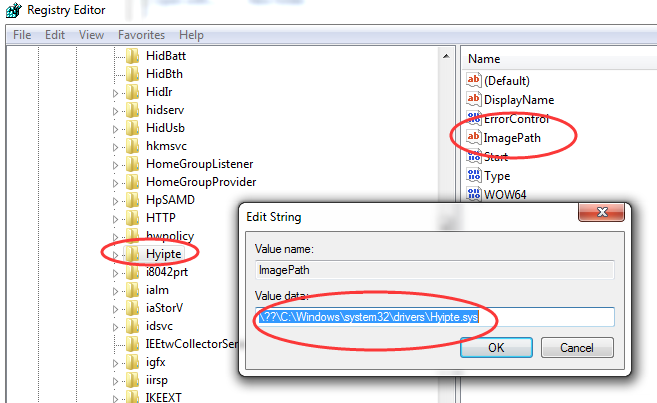Viewport: 657px width, 403px height.
Task: Expand the HpSAMD tree node
Action: [x=116, y=201]
